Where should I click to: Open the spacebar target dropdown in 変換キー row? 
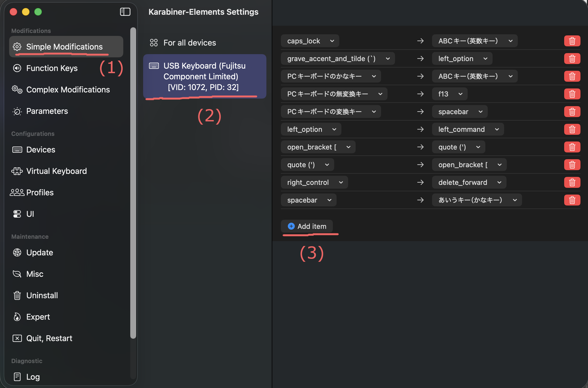point(460,112)
